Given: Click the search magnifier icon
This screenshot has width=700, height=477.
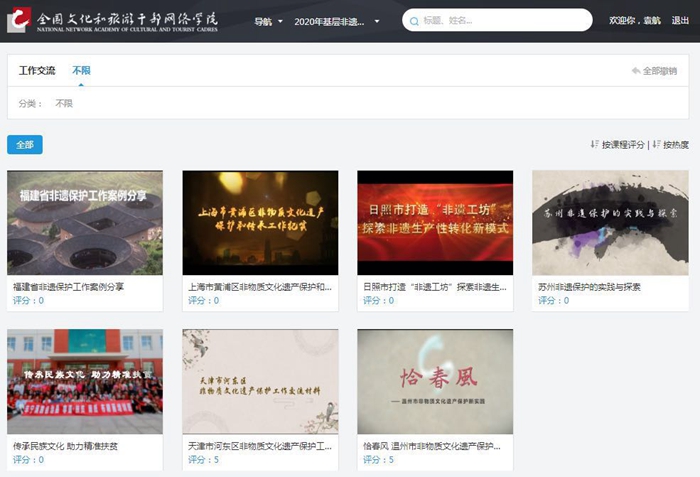Looking at the screenshot, I should (x=414, y=21).
